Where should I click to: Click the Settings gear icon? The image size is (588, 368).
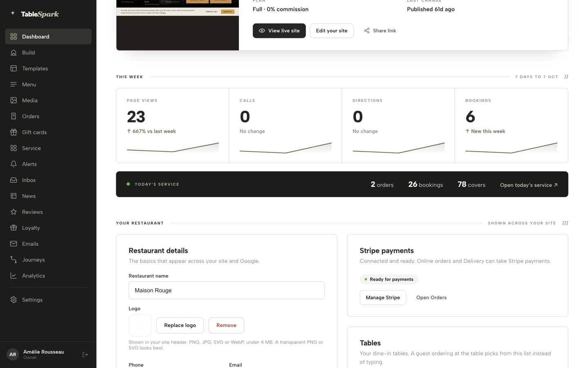pos(13,300)
